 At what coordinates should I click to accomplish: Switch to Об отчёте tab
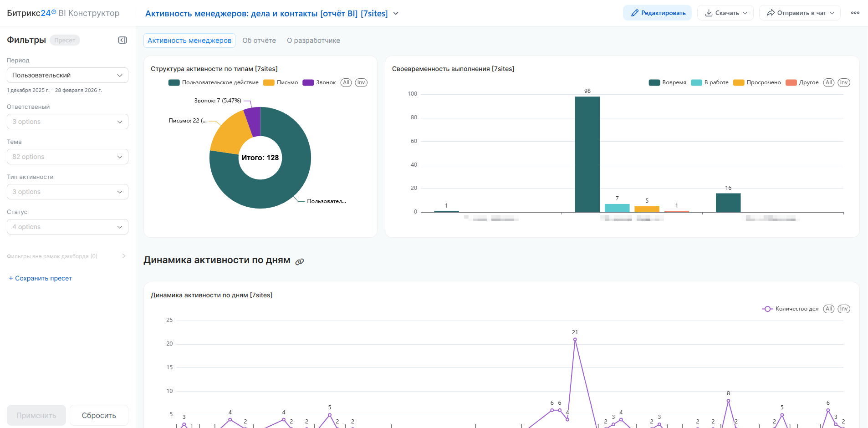pyautogui.click(x=259, y=41)
